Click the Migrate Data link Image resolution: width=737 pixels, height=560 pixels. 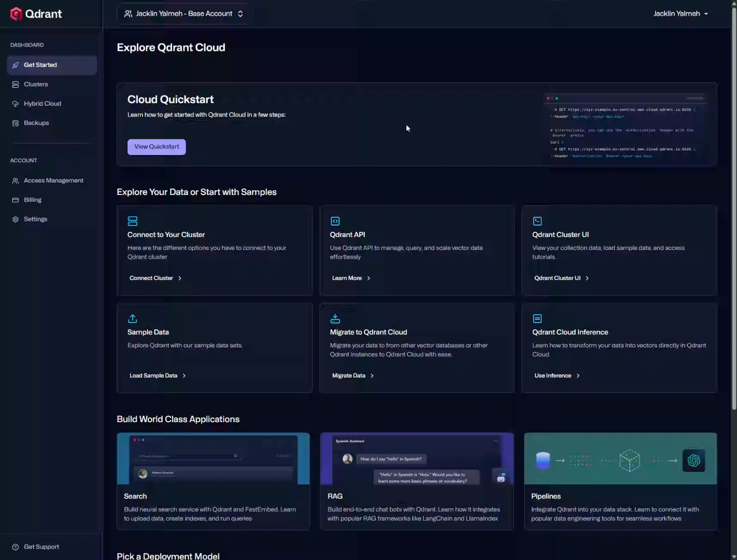tap(353, 376)
